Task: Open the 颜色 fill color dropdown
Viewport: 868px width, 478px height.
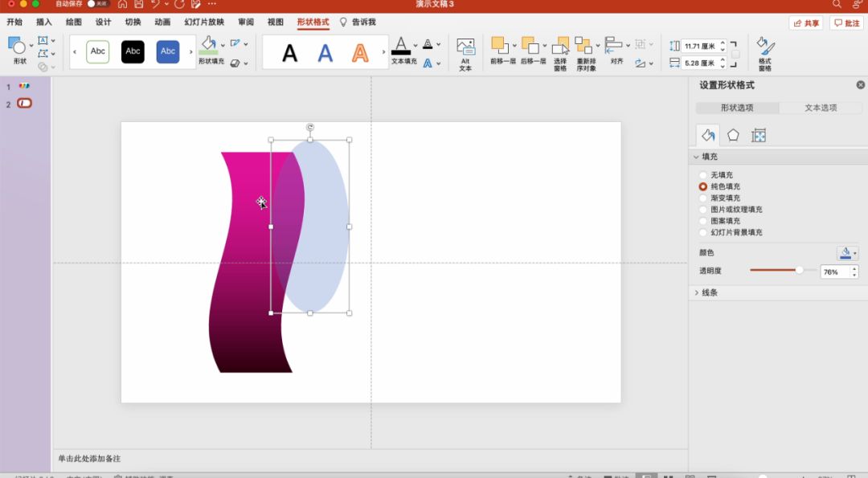Action: click(x=847, y=253)
